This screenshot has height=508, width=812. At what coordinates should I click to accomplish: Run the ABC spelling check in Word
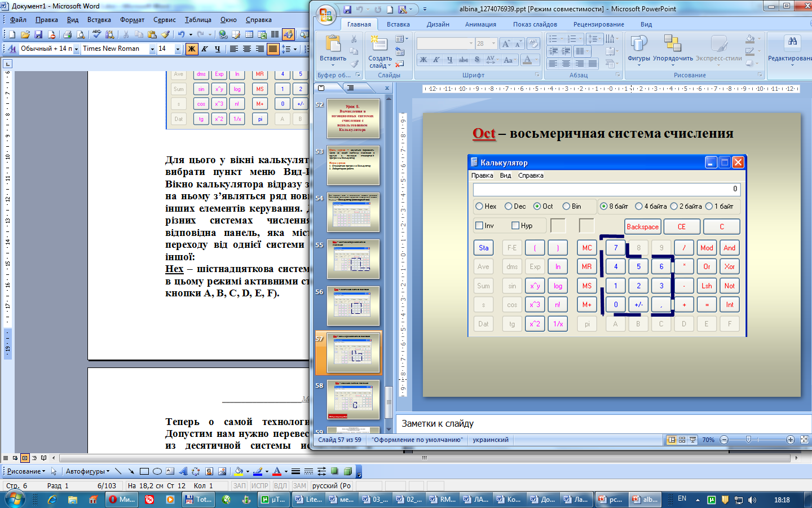point(96,34)
